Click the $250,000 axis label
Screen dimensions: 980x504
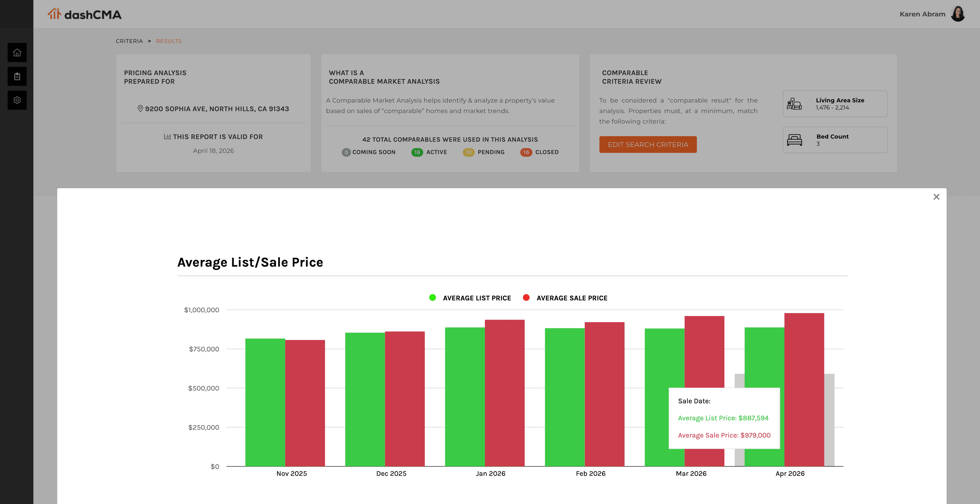point(204,427)
